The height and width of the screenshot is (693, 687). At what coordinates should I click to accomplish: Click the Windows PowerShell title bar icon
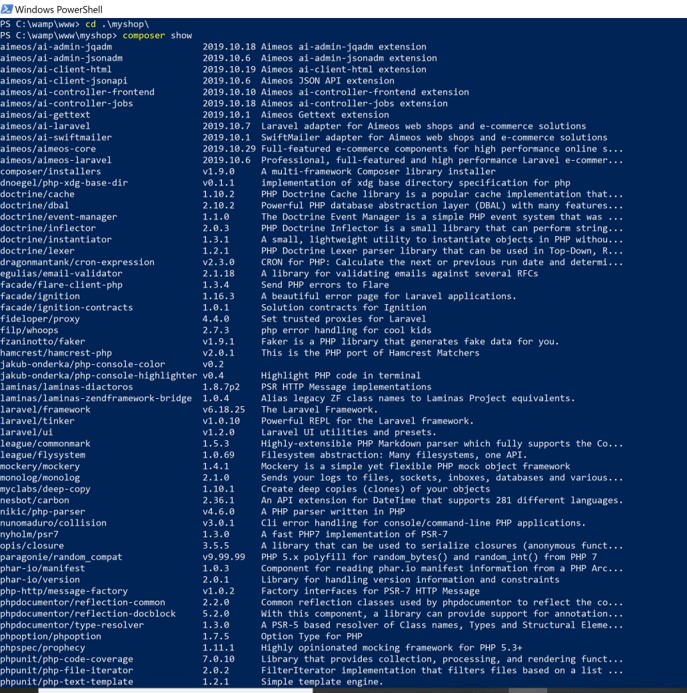(7, 9)
